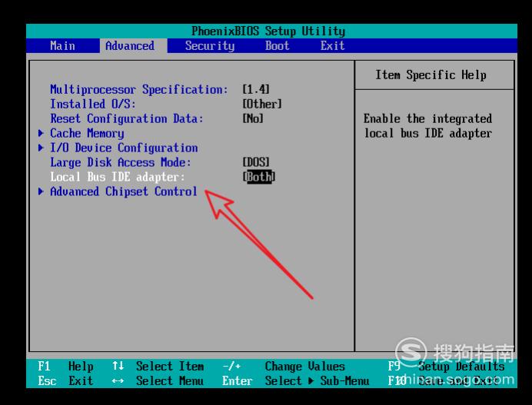
Task: Click the up/down arrows key icon
Action: [118, 366]
